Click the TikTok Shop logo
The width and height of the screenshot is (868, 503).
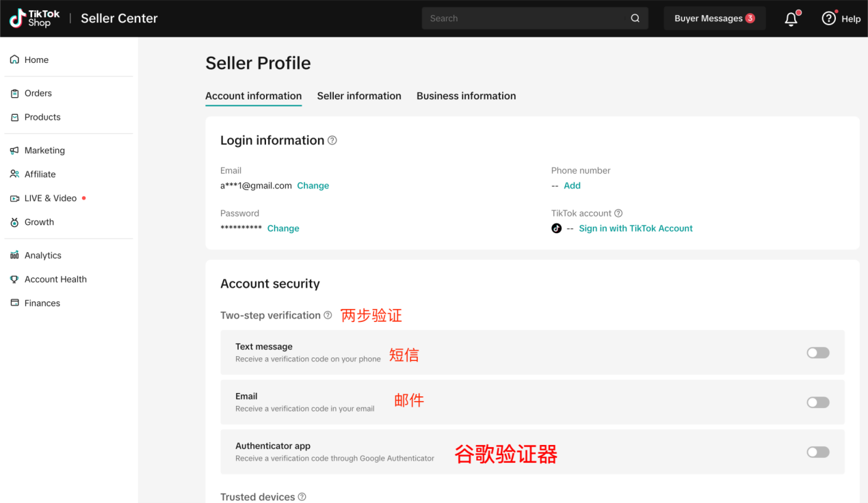pyautogui.click(x=35, y=18)
